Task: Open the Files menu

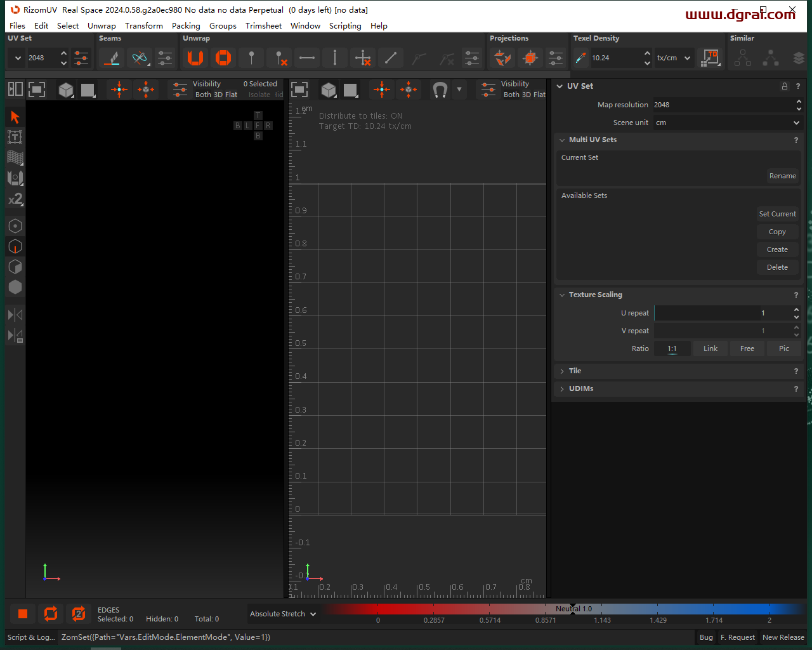Action: click(x=17, y=26)
